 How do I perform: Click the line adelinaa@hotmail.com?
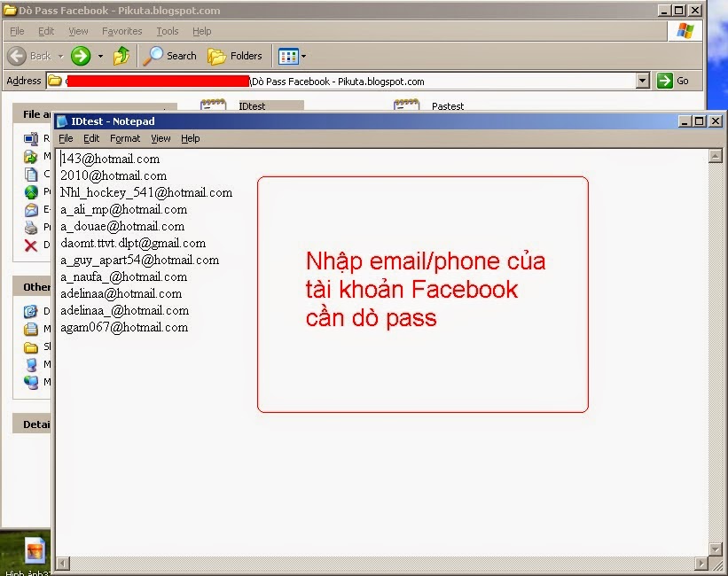121,293
